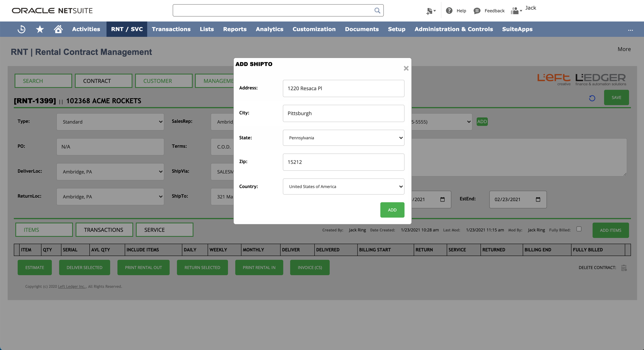The width and height of the screenshot is (644, 350).
Task: Close the Add ShipTo dialog
Action: click(406, 68)
